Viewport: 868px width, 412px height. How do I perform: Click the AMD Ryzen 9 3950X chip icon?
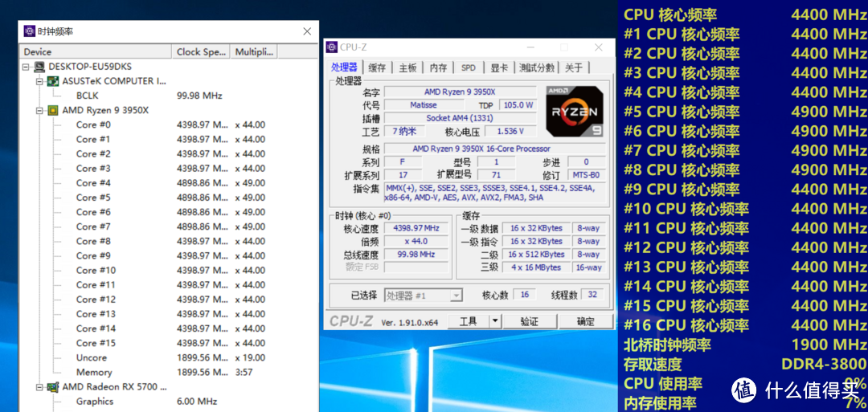53,111
